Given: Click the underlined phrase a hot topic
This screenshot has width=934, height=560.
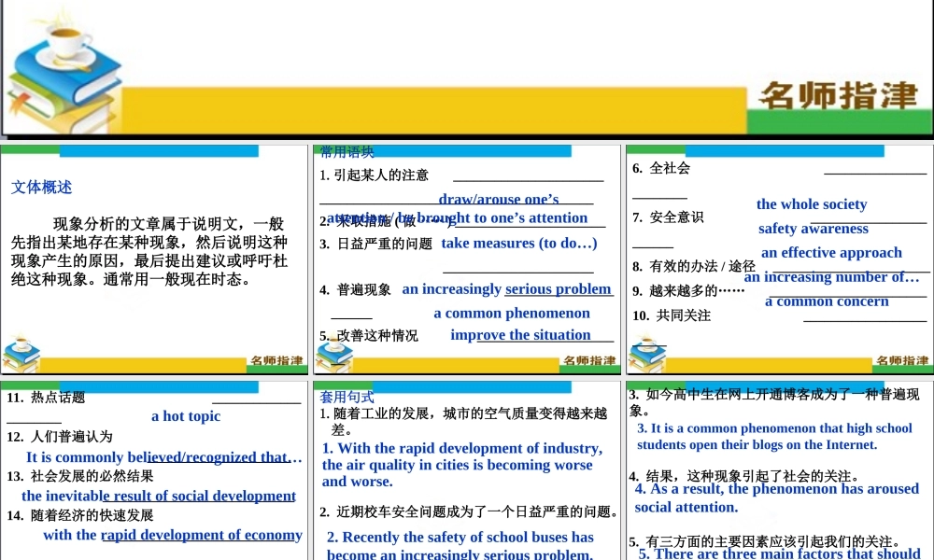Looking at the screenshot, I should point(185,416).
